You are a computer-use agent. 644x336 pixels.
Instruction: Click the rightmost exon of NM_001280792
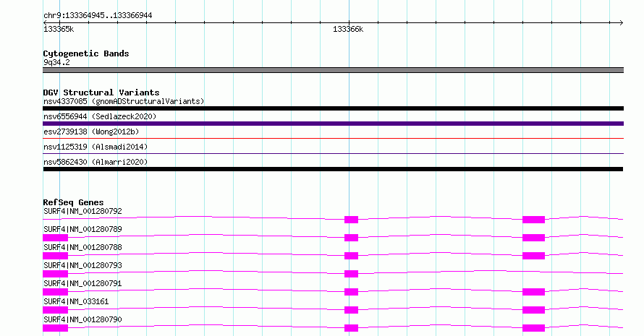click(533, 220)
